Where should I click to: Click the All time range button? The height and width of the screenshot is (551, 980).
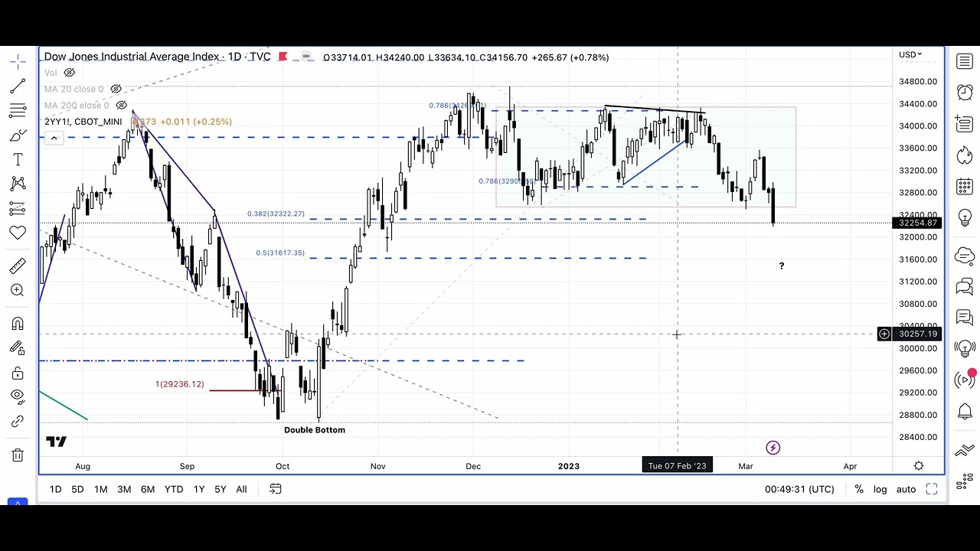click(241, 489)
